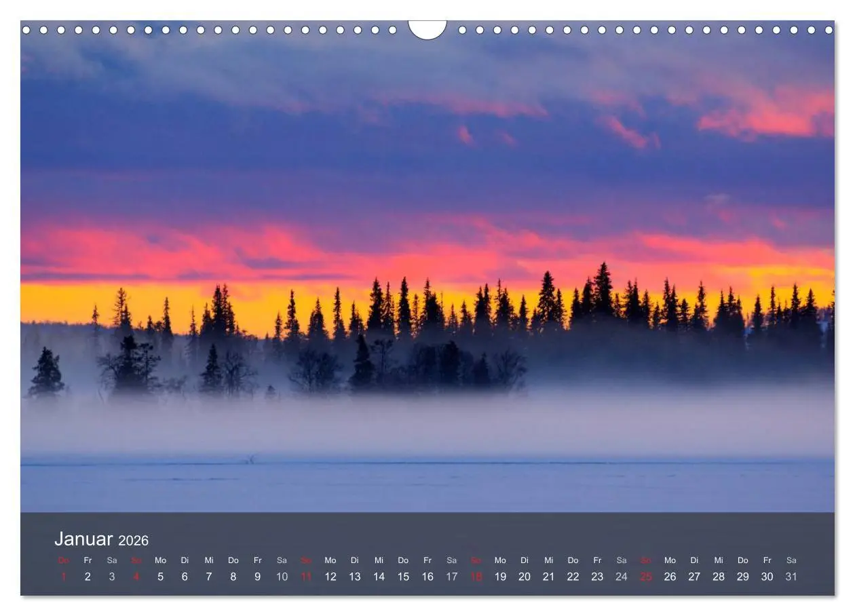Image resolution: width=855 pixels, height=616 pixels.
Task: Select day 2 in the calendar strip
Action: [88, 577]
